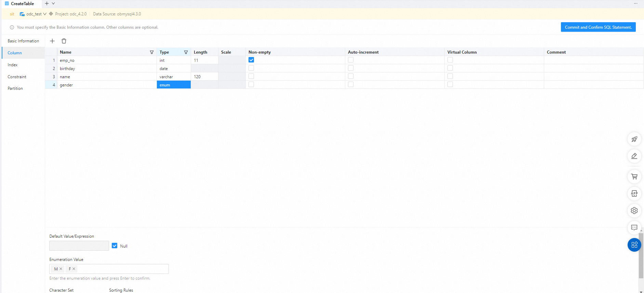Click inside the Enumeration Value input box
The height and width of the screenshot is (293, 644).
pos(109,269)
